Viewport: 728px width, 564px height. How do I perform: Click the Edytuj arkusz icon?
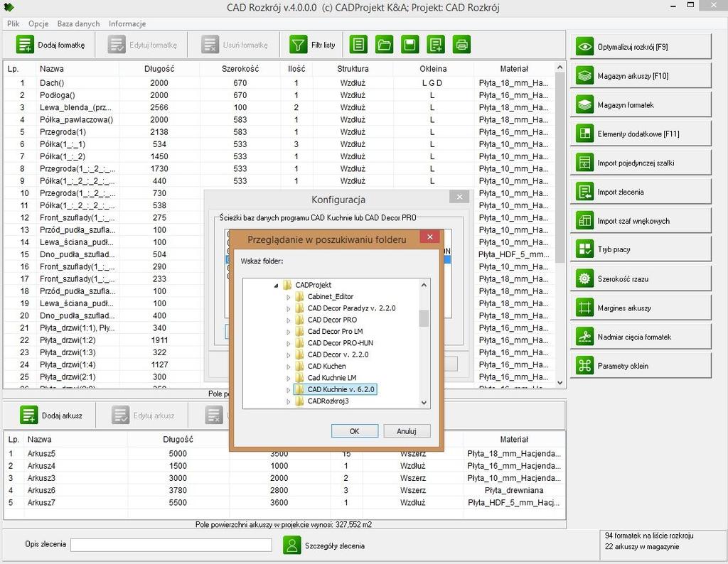120,415
